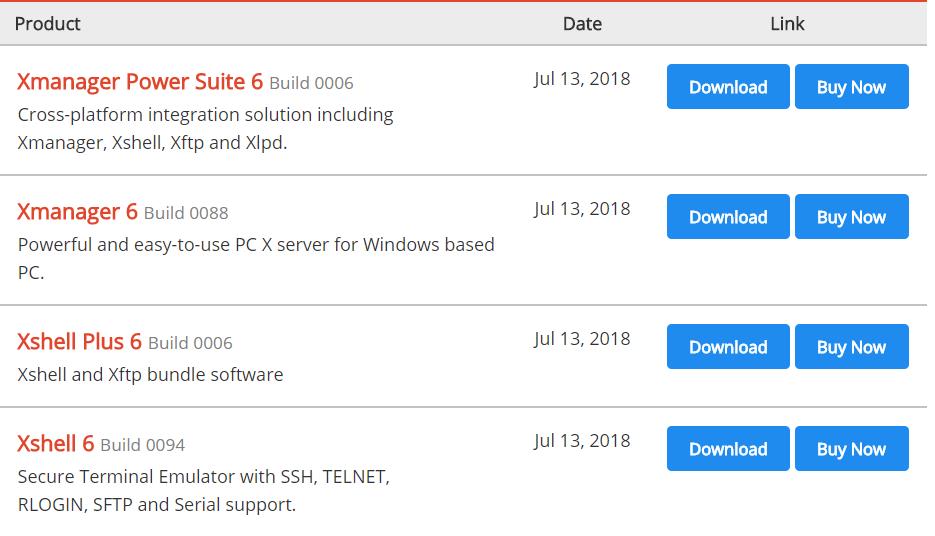Click the Link column header
This screenshot has width=935, height=536.
[787, 23]
